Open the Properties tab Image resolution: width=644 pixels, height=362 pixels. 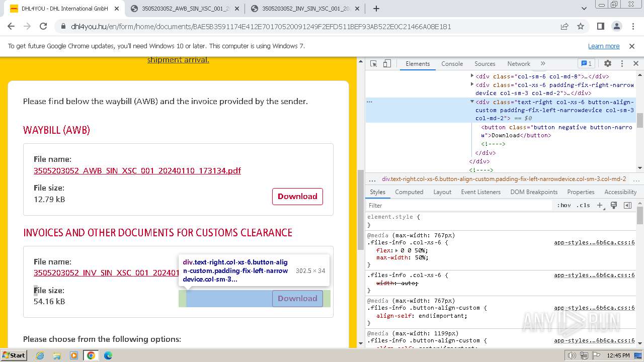pos(581,192)
